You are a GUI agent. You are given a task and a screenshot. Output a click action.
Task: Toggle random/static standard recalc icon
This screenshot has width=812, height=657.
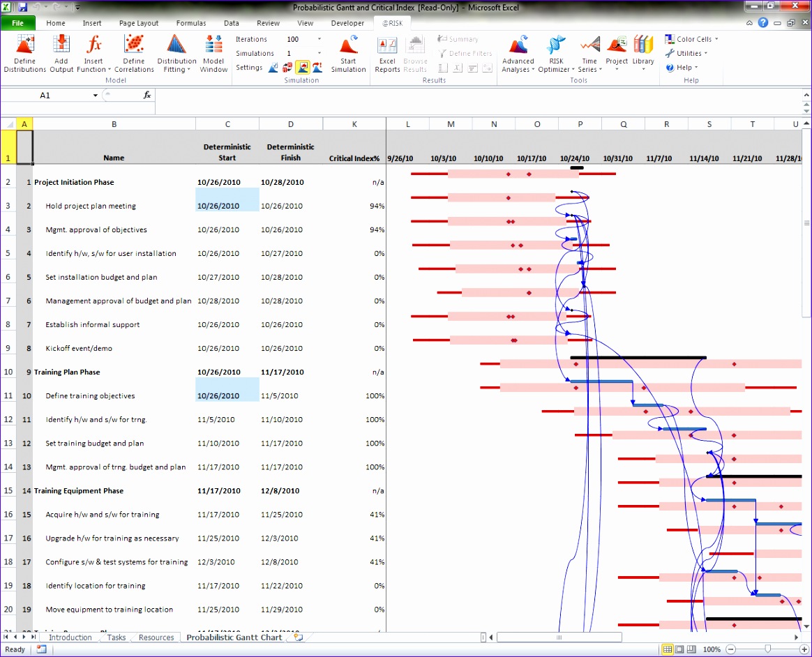pyautogui.click(x=287, y=68)
